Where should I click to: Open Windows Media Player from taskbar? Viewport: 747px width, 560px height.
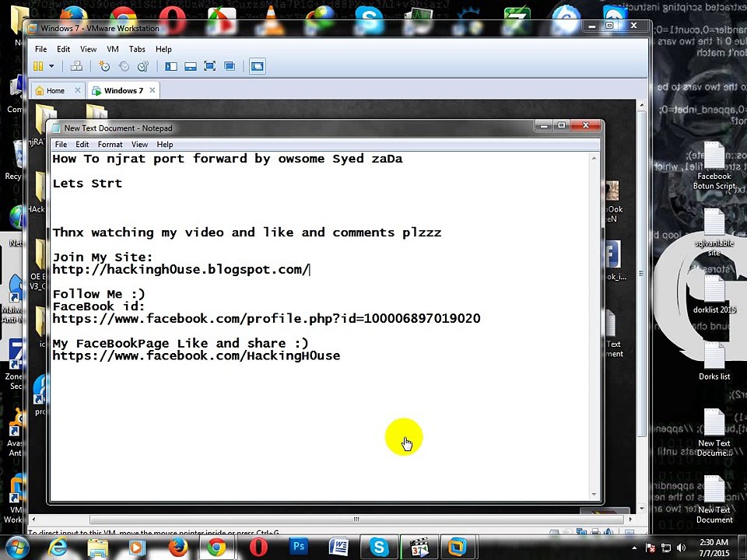coord(137,547)
